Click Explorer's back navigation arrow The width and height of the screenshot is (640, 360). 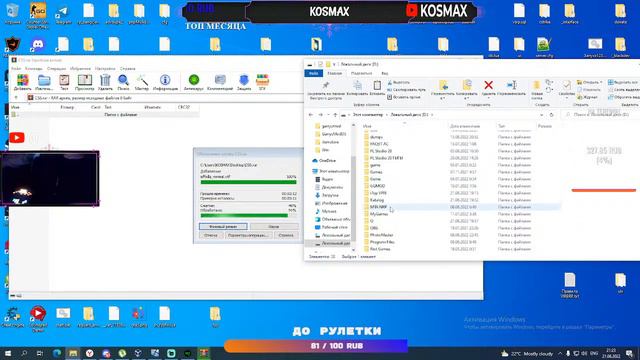click(311, 115)
